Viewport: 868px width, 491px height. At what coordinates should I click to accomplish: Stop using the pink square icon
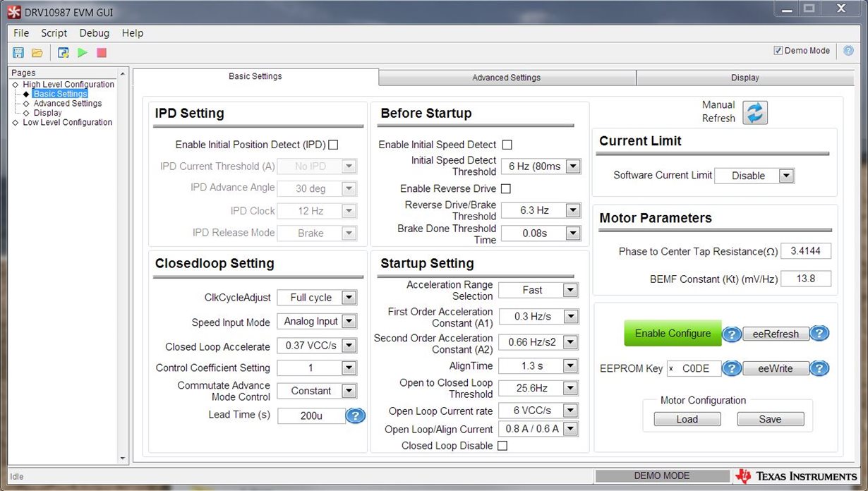pos(102,53)
